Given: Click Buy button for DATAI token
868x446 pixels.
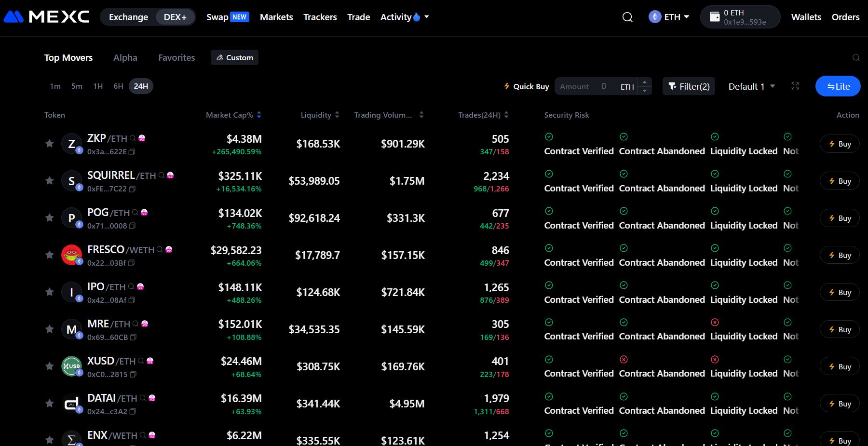Looking at the screenshot, I should [x=840, y=404].
